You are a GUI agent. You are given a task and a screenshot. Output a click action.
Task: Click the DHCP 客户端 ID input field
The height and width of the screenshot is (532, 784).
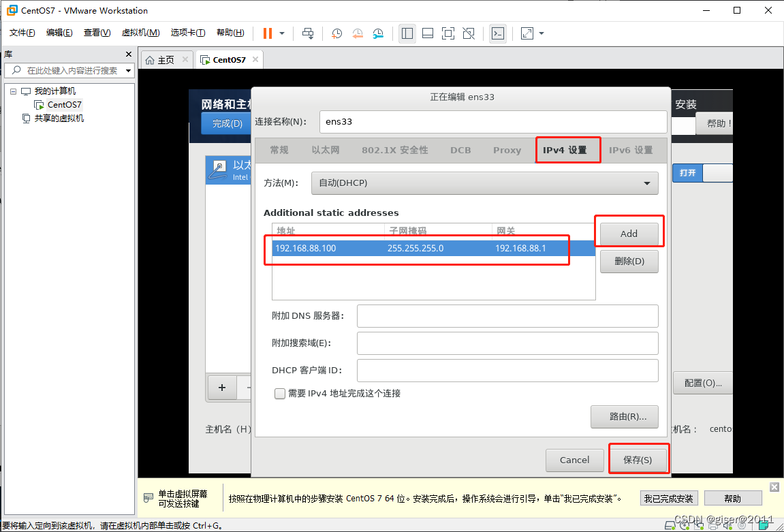[507, 371]
